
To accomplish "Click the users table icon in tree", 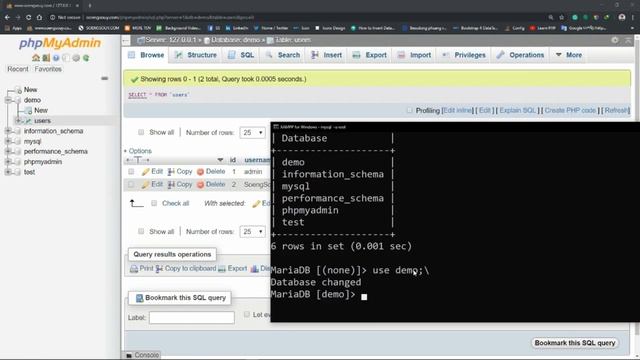I will 28,121.
